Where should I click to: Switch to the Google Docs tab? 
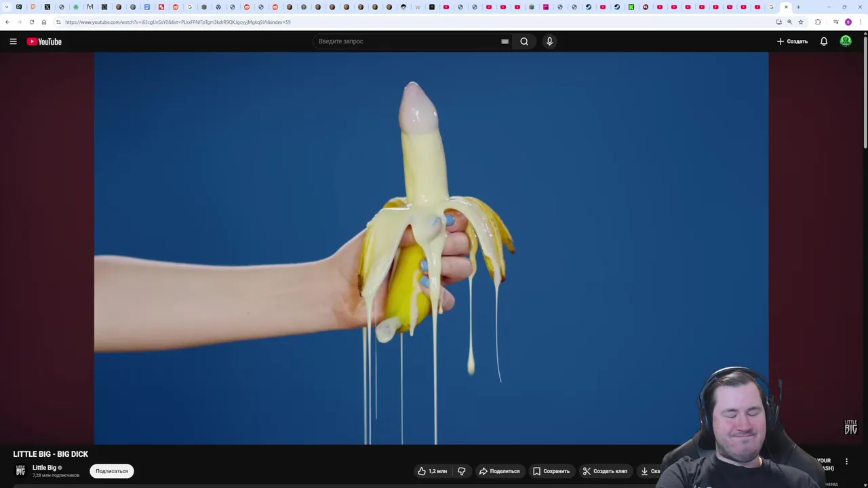(147, 7)
